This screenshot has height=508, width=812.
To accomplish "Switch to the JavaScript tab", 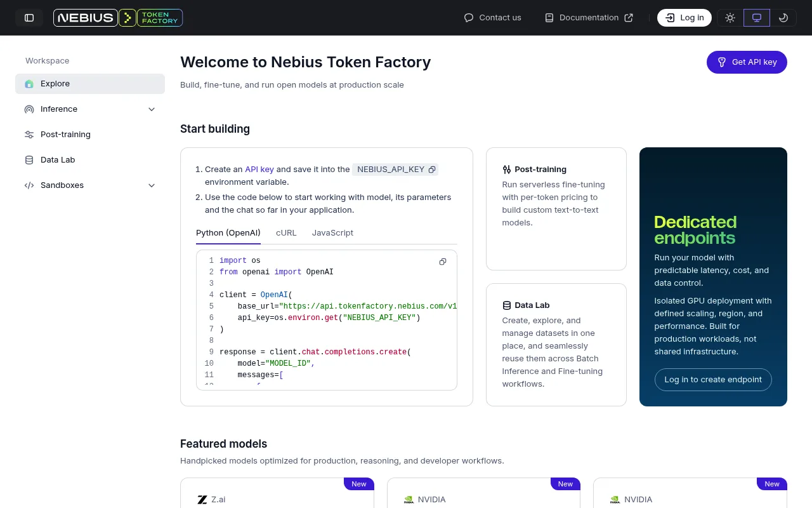I will (x=332, y=233).
